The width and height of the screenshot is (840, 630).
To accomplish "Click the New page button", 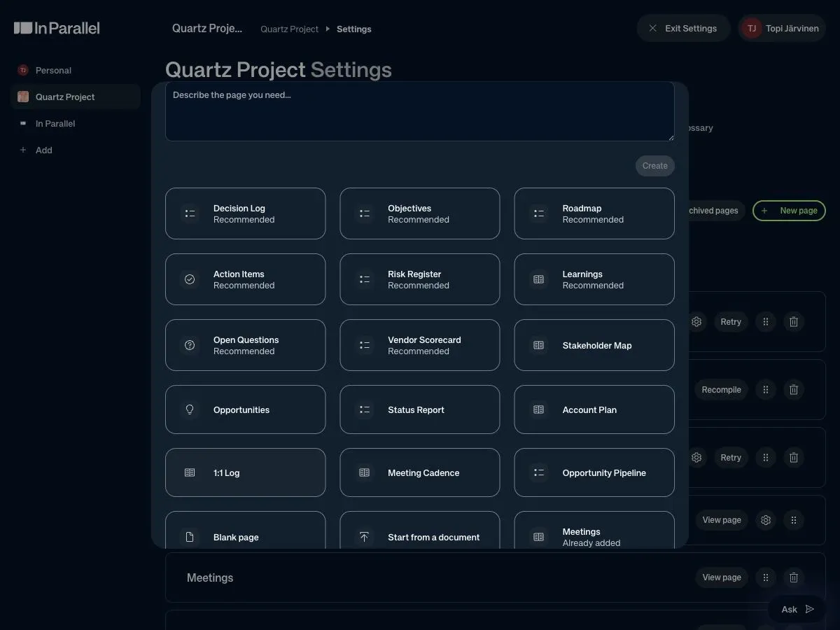I will click(789, 211).
